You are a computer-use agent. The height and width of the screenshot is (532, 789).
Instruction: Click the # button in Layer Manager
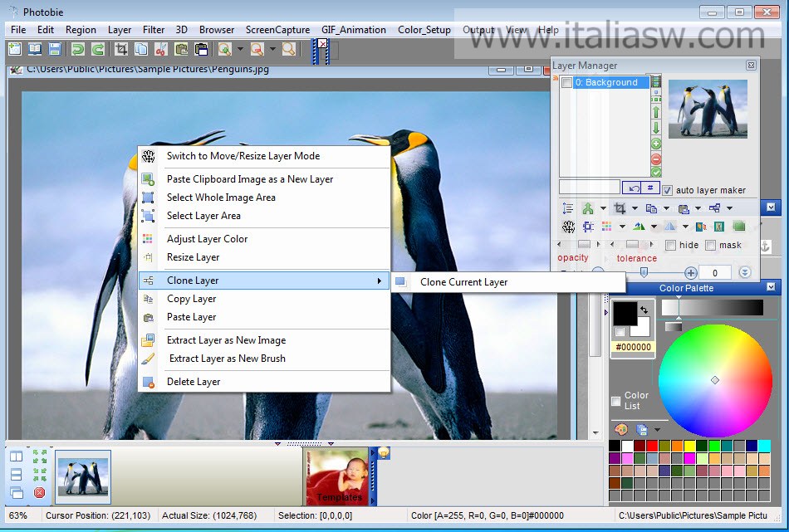(x=650, y=188)
